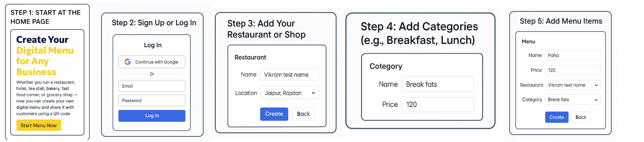Click the restaurant Name field 'Vikram test name'
This screenshot has width=644, height=142.
[x=290, y=75]
